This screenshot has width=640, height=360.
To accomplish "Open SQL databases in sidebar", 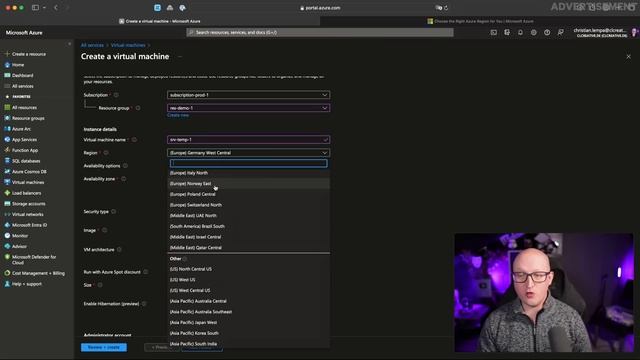I will (x=22, y=161).
